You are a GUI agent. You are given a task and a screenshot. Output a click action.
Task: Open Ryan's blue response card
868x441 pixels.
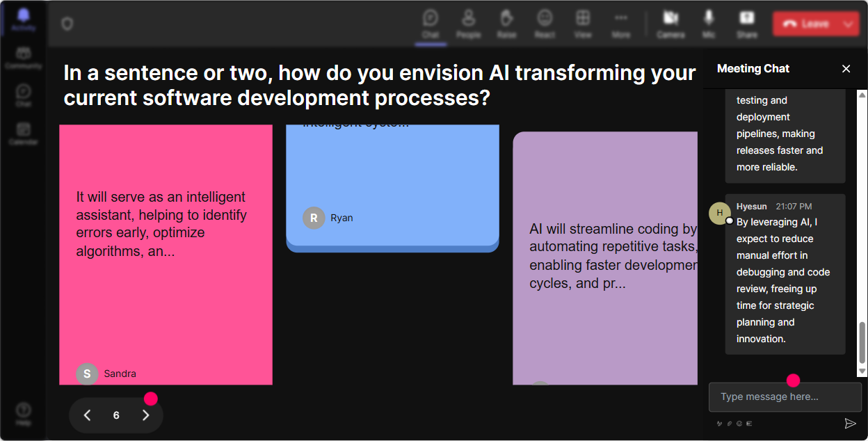tap(392, 188)
